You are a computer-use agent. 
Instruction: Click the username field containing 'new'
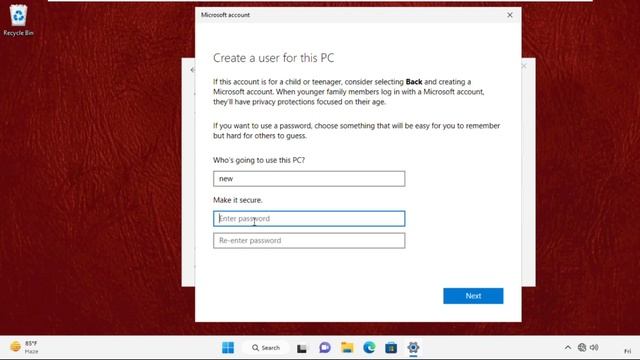coord(309,179)
